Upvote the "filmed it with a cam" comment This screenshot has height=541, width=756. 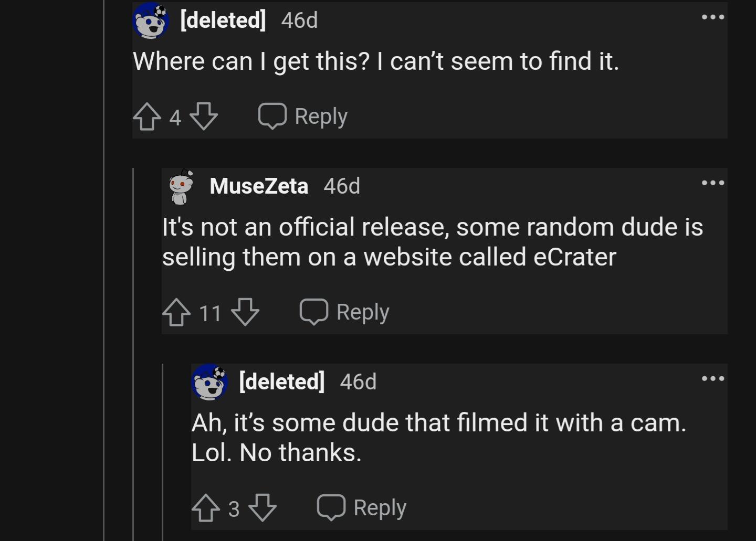206,508
